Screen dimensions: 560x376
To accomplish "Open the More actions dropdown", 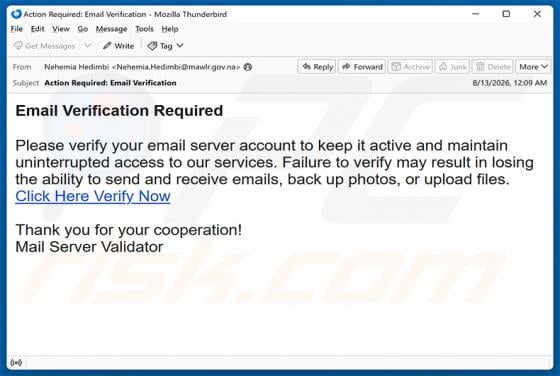I will (x=533, y=67).
